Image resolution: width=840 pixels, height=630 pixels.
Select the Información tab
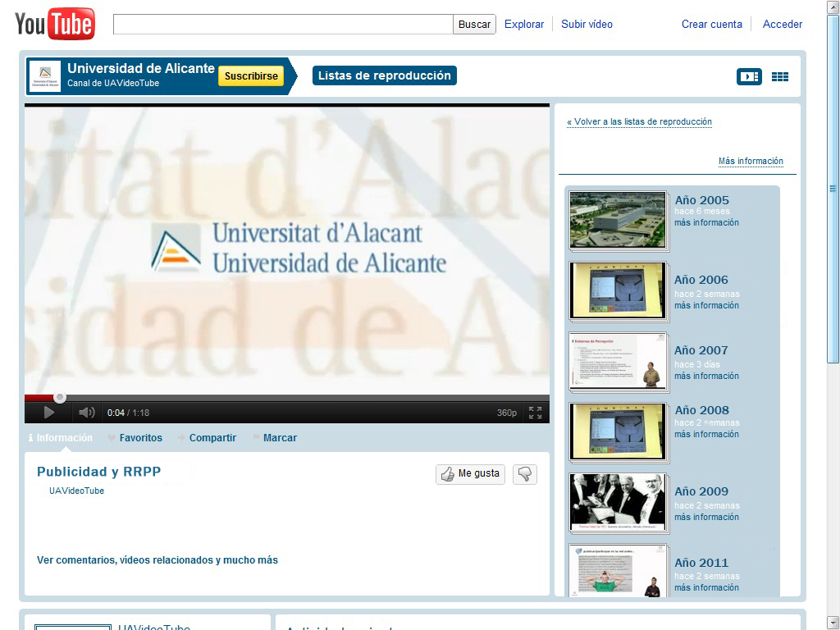pyautogui.click(x=60, y=438)
